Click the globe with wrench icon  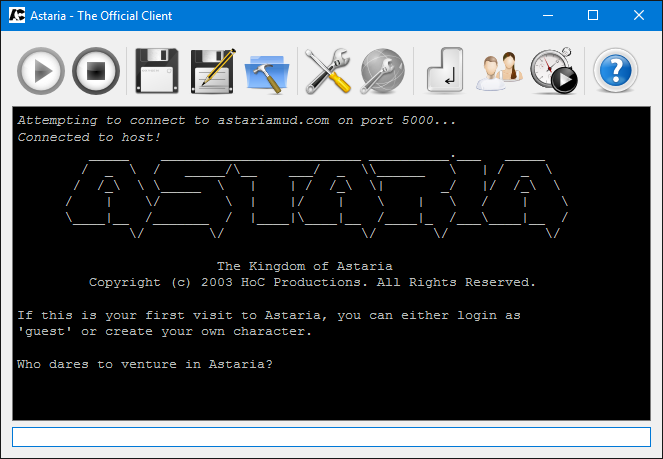(x=381, y=71)
